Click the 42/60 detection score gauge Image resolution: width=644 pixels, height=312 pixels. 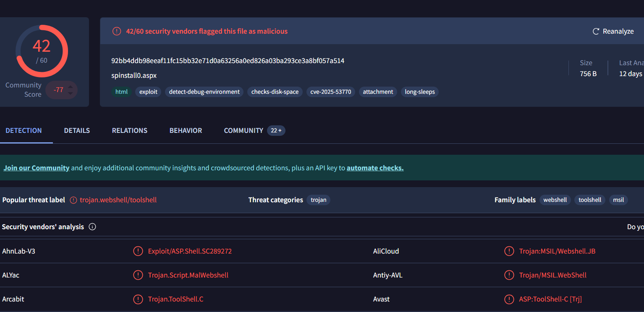coord(42,51)
